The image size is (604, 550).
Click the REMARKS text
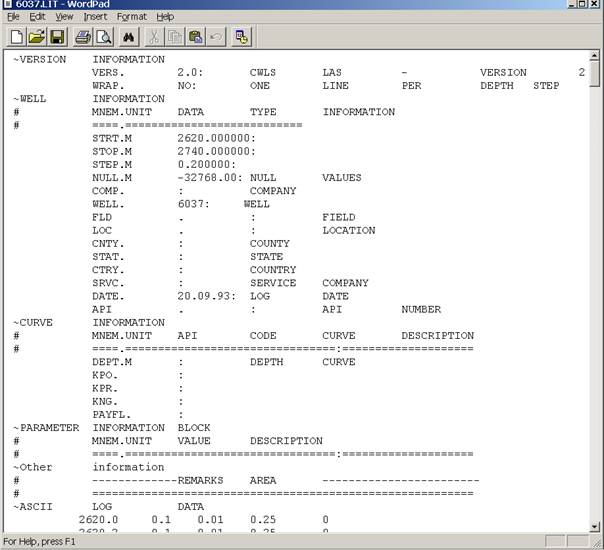pos(200,480)
